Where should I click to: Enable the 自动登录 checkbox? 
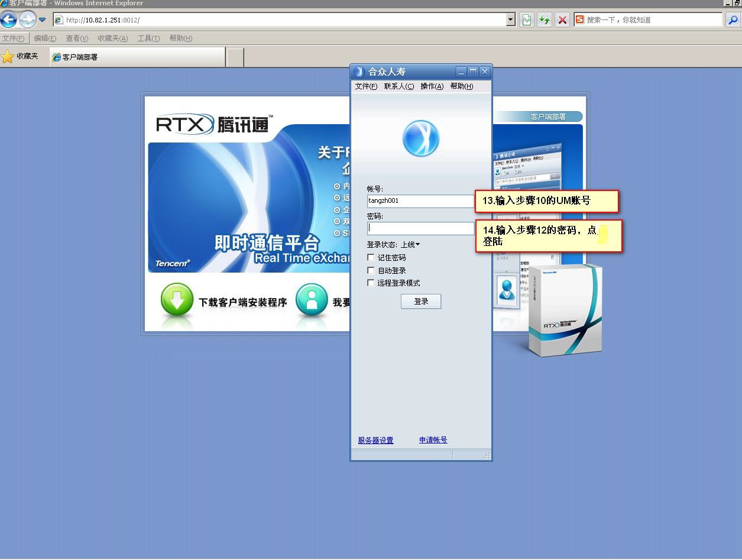click(371, 270)
